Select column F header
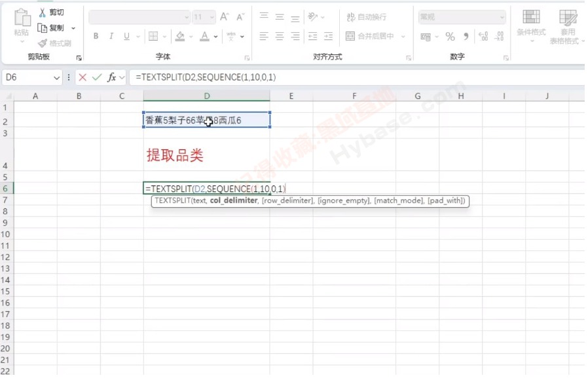 click(354, 96)
